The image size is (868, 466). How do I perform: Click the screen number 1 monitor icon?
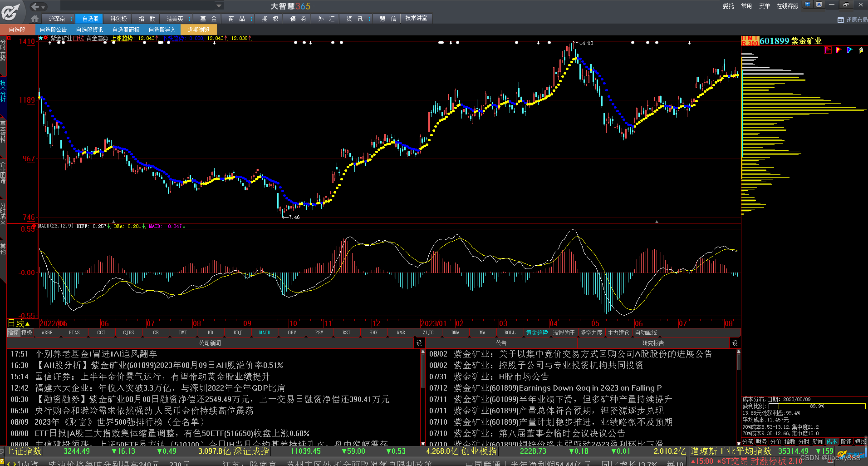click(808, 5)
